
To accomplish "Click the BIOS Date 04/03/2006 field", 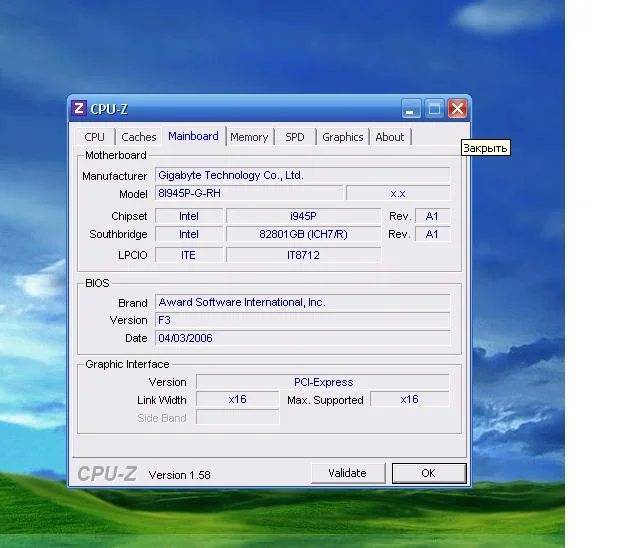I will (302, 338).
